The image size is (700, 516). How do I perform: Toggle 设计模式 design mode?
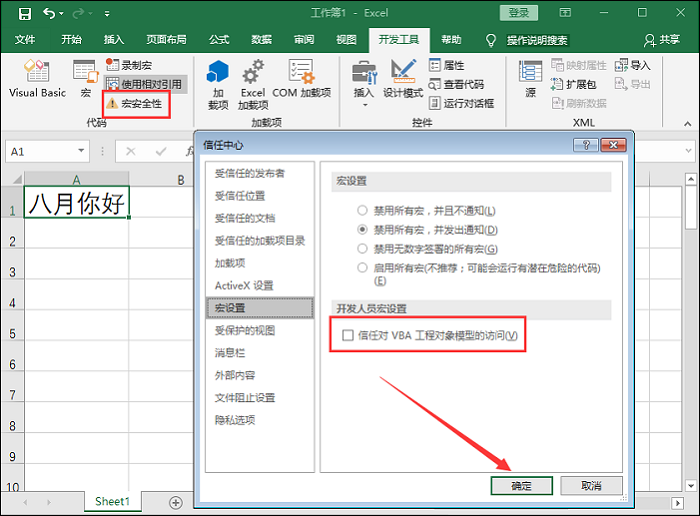coord(403,79)
